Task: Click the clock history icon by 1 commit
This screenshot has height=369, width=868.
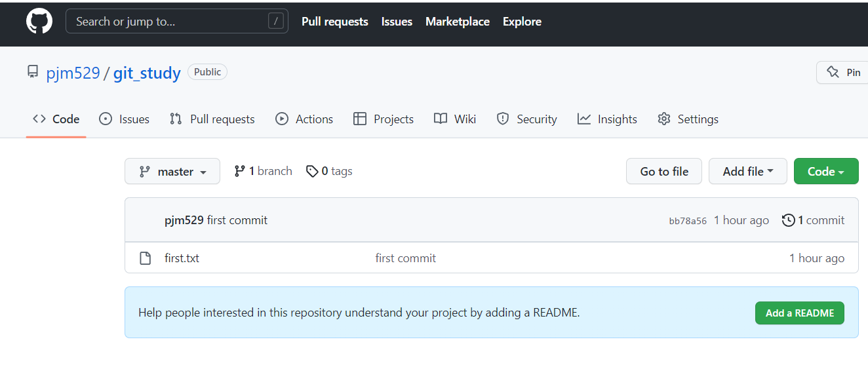Action: [789, 220]
